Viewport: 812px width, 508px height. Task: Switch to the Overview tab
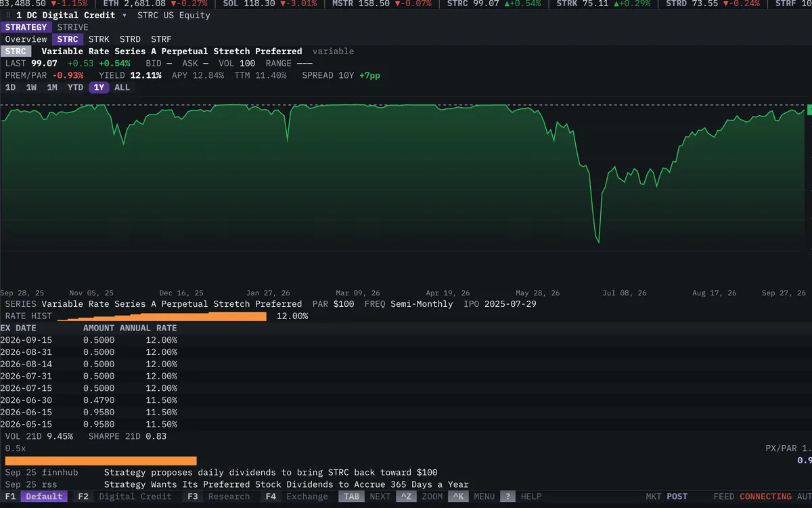(x=26, y=39)
